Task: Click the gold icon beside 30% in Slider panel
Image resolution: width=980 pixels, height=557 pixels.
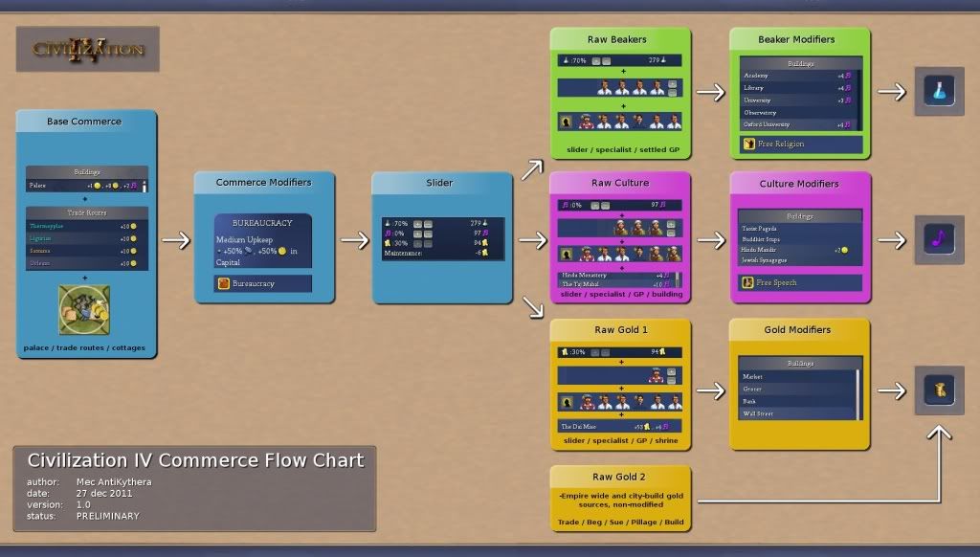Action: [x=388, y=243]
